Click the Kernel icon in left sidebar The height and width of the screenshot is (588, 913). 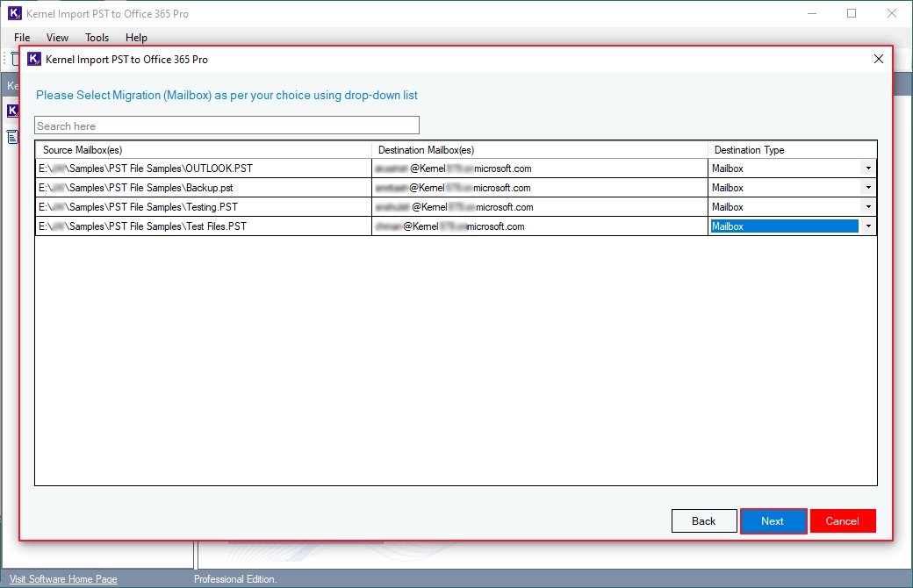pos(12,110)
